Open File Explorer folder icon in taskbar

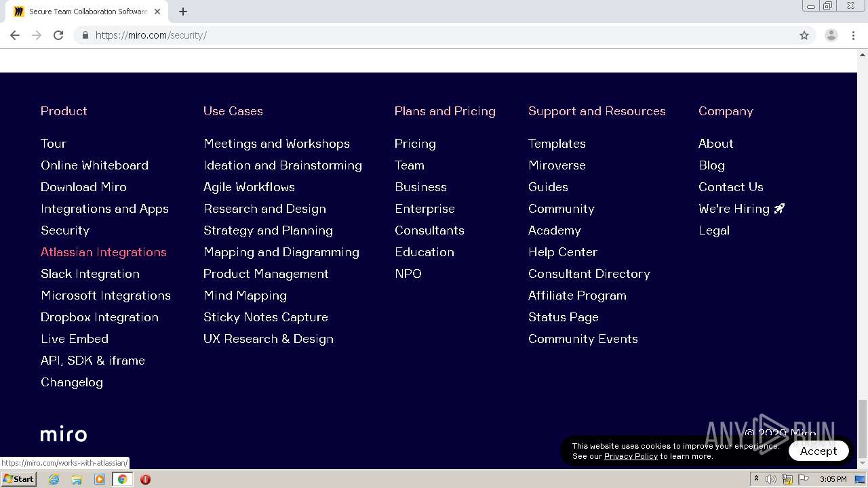coord(77,479)
